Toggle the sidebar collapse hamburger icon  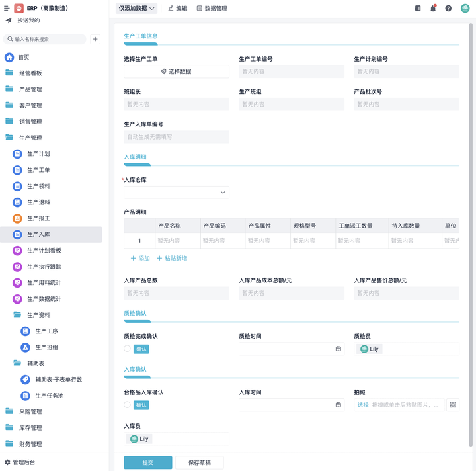point(7,9)
